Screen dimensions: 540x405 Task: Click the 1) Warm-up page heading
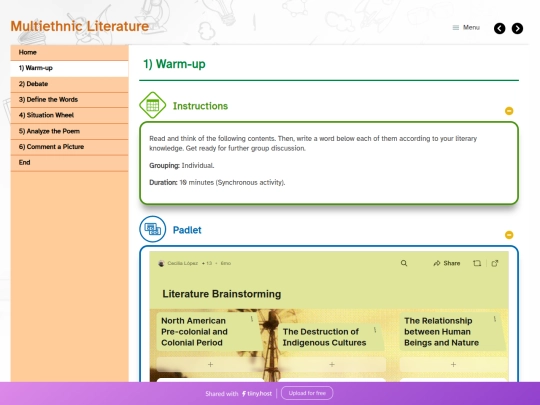pyautogui.click(x=174, y=64)
